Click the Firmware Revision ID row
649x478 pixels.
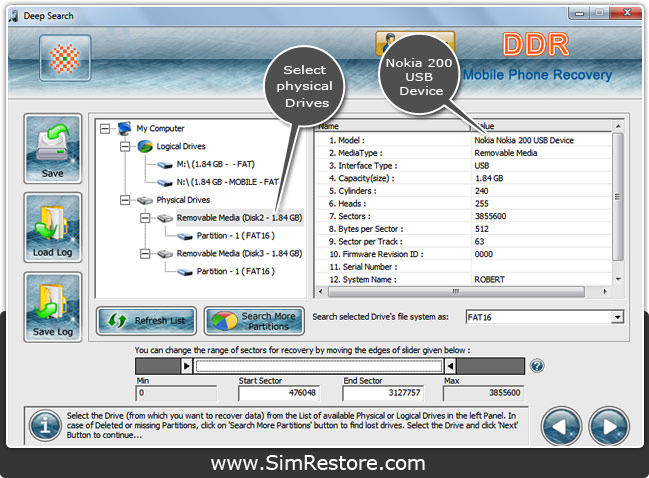click(463, 254)
